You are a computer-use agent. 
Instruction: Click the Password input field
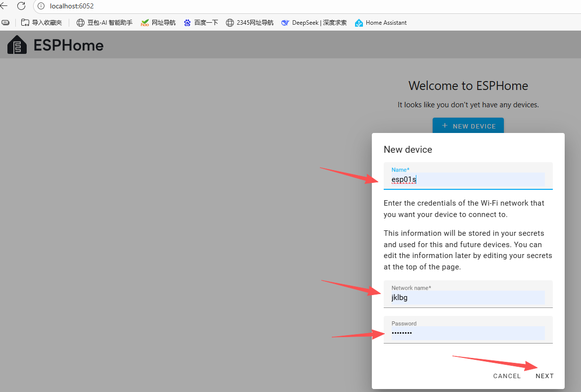468,330
